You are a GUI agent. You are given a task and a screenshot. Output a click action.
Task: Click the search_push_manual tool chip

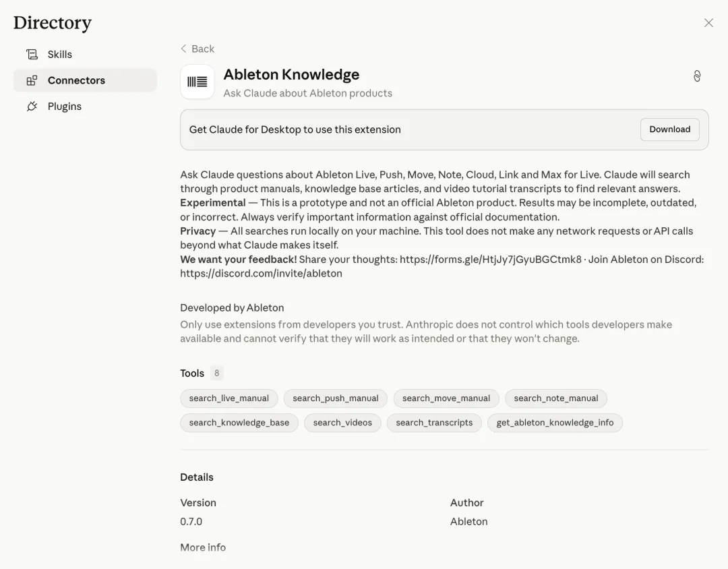[336, 398]
